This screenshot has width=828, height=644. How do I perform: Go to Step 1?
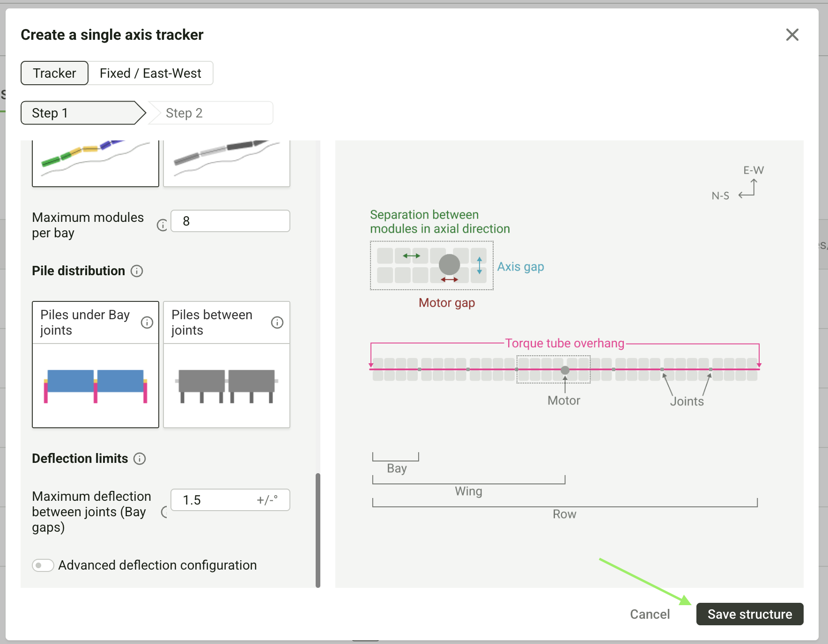82,113
